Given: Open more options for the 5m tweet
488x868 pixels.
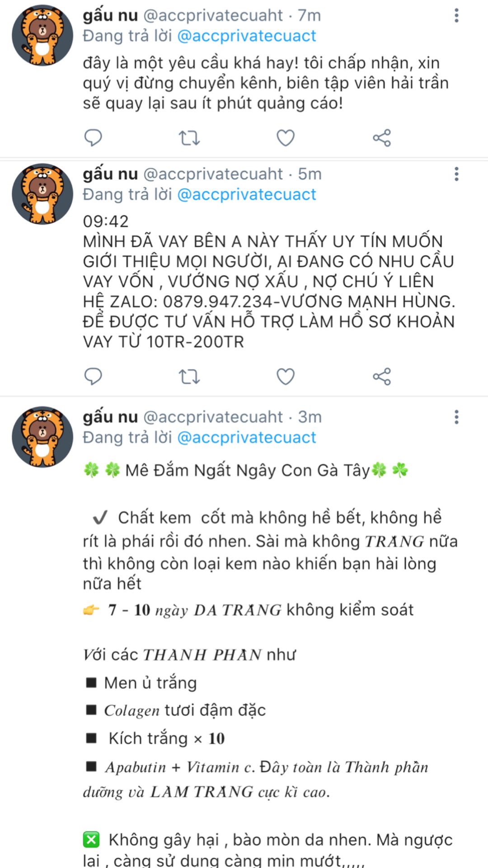Looking at the screenshot, I should pyautogui.click(x=456, y=174).
